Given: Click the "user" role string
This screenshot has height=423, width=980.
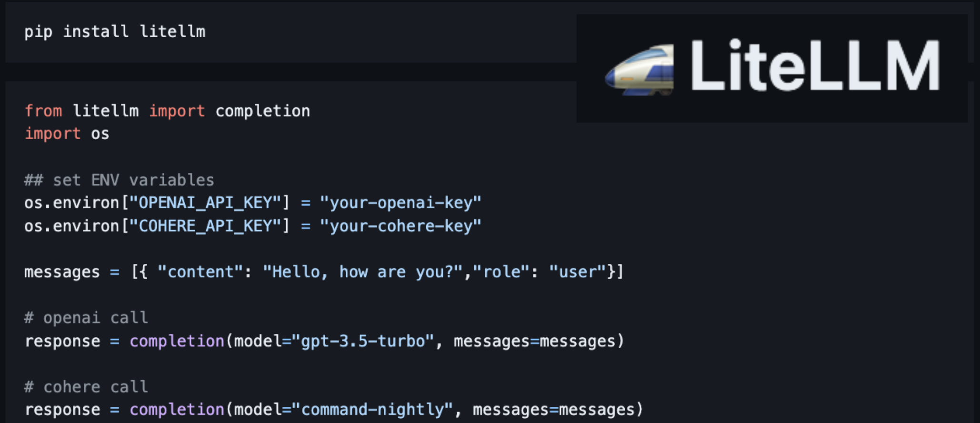Looking at the screenshot, I should 577,272.
